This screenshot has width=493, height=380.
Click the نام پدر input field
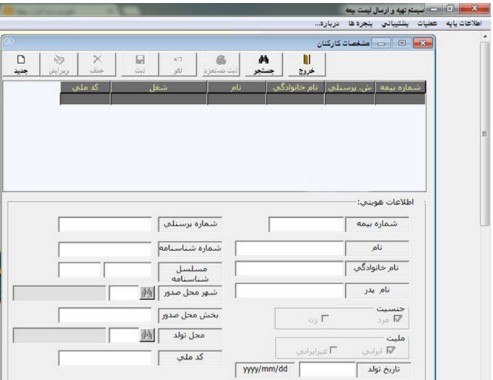pyautogui.click(x=289, y=291)
